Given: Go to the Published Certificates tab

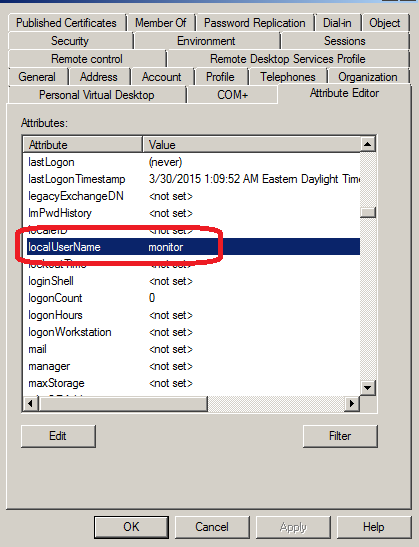Looking at the screenshot, I should 66,23.
